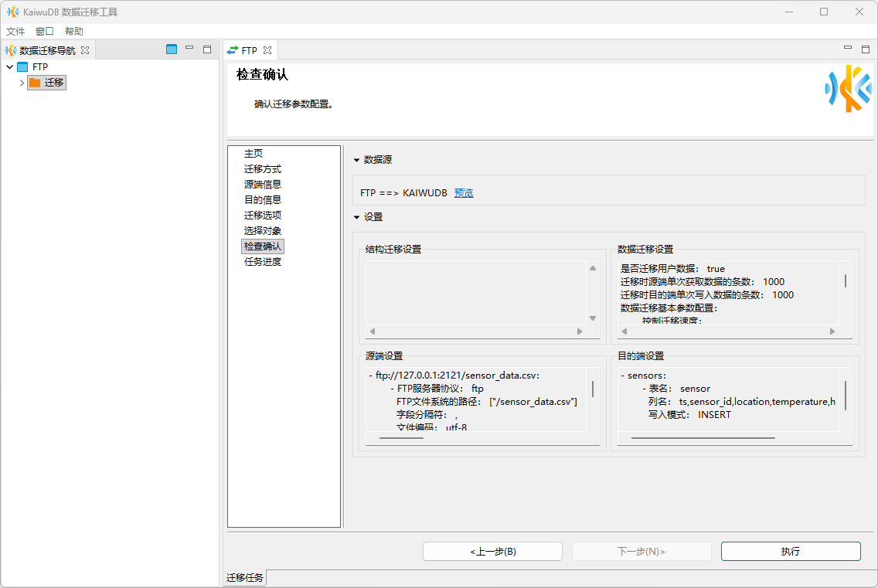Collapse the 数据源 section
Image resolution: width=878 pixels, height=588 pixels.
(x=356, y=160)
